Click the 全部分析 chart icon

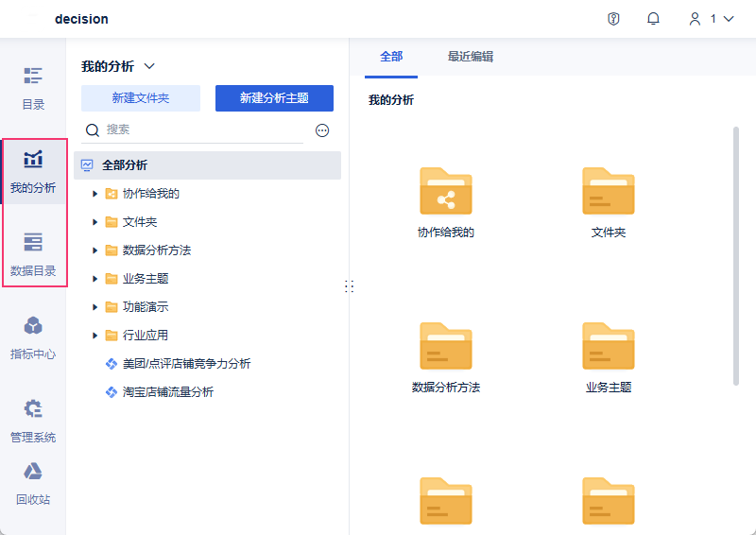click(x=87, y=165)
